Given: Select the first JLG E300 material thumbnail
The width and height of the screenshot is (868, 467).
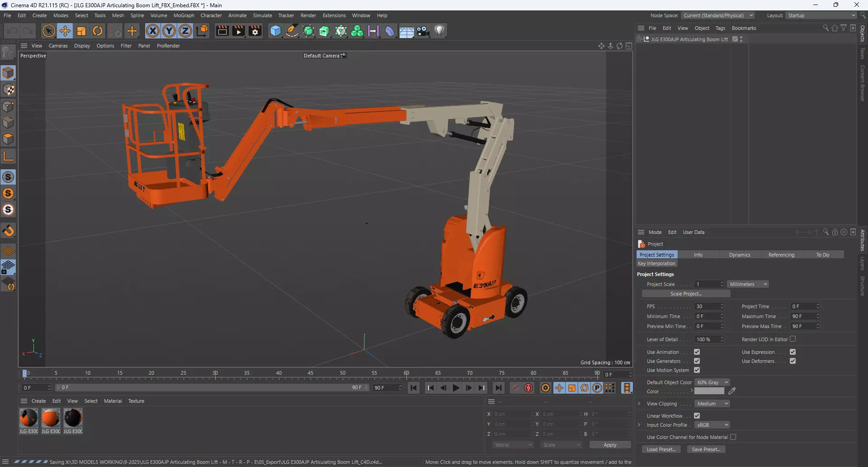Looking at the screenshot, I should point(28,418).
